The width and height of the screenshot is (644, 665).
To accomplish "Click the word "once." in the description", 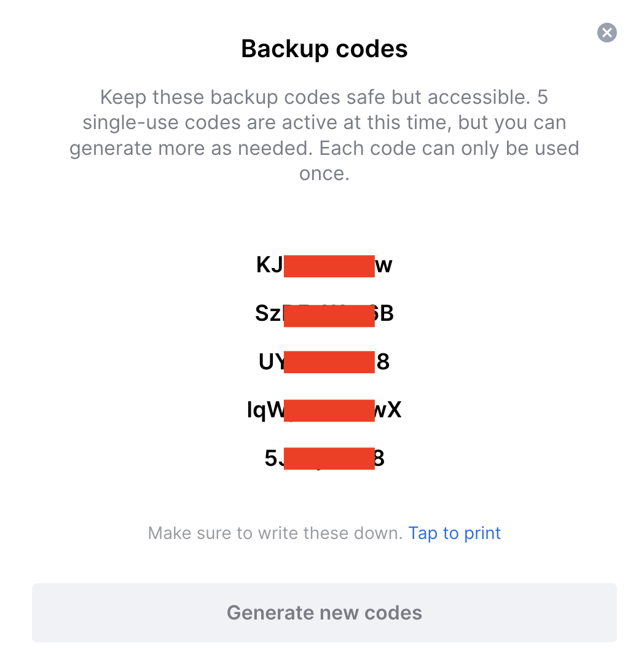I will coord(324,174).
